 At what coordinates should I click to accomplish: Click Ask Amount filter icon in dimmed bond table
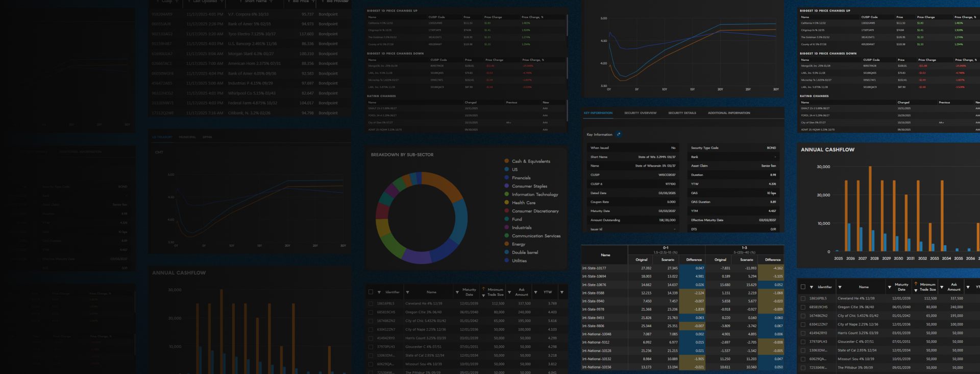[x=509, y=292]
